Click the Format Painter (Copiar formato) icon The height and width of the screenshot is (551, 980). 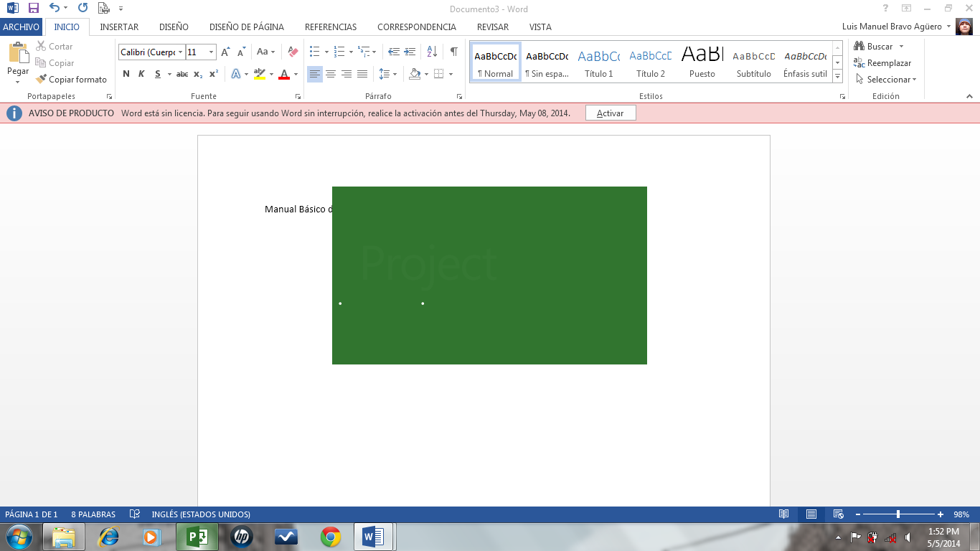pyautogui.click(x=42, y=80)
